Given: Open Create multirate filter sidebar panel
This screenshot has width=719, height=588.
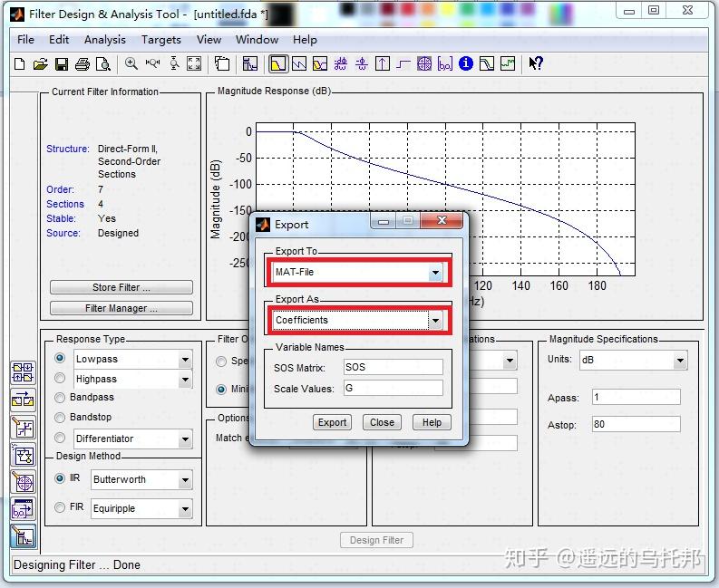Looking at the screenshot, I should point(23,372).
